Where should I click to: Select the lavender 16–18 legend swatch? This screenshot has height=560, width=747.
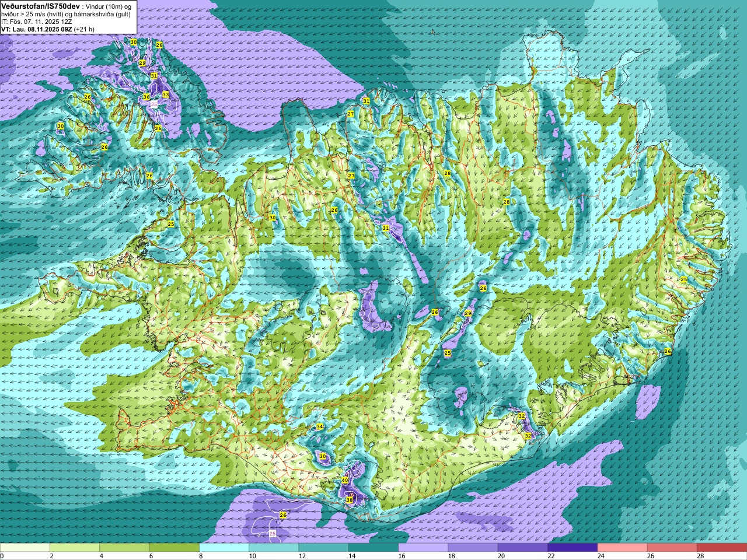(423, 548)
